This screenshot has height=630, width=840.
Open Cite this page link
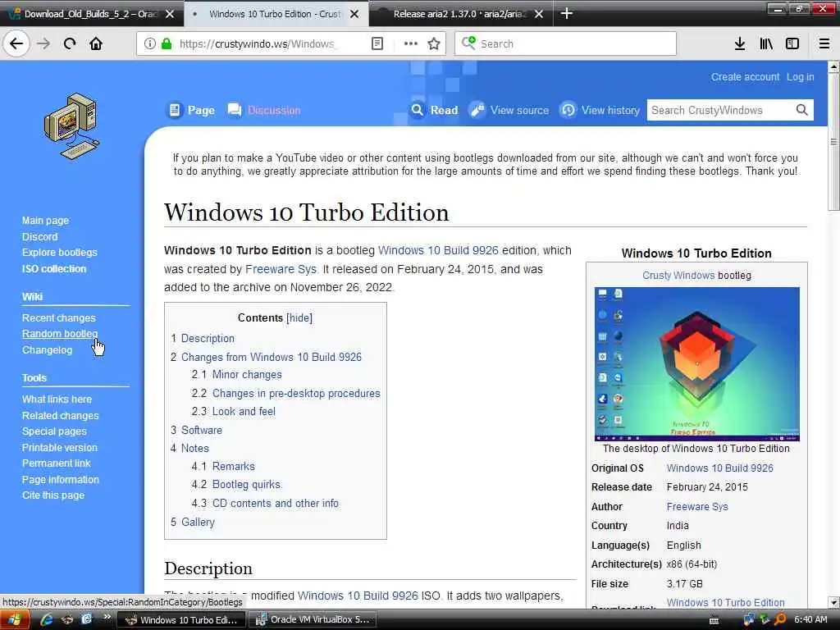point(53,495)
